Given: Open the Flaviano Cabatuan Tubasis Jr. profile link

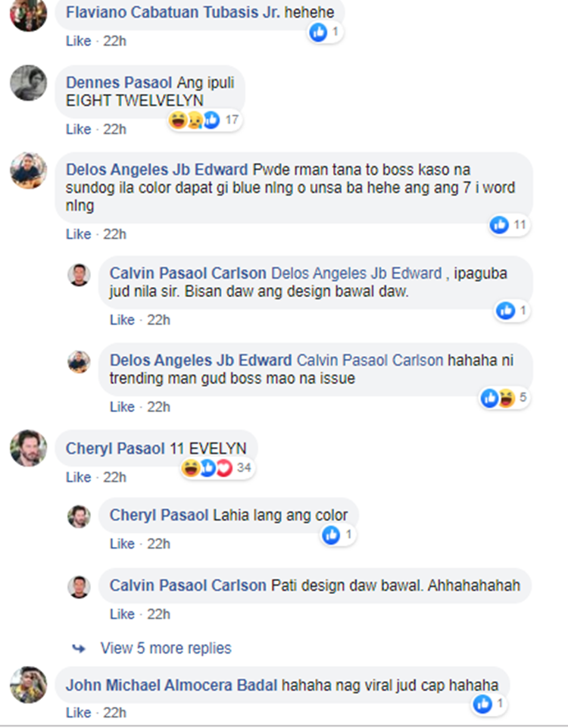Looking at the screenshot, I should [173, 12].
